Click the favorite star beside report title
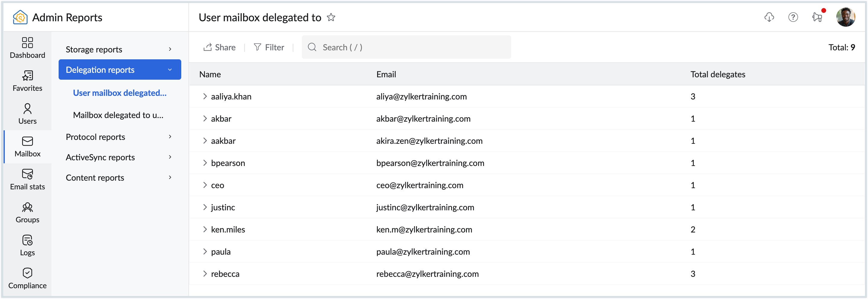This screenshot has height=299, width=868. (x=331, y=17)
